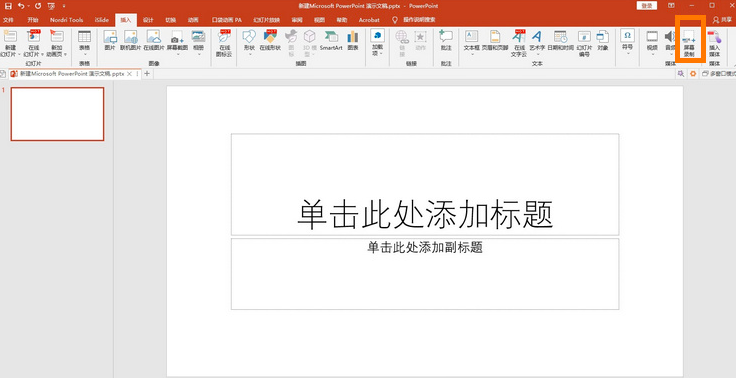The image size is (736, 378).
Task: Open the ribbon display options icon
Action: [x=672, y=6]
